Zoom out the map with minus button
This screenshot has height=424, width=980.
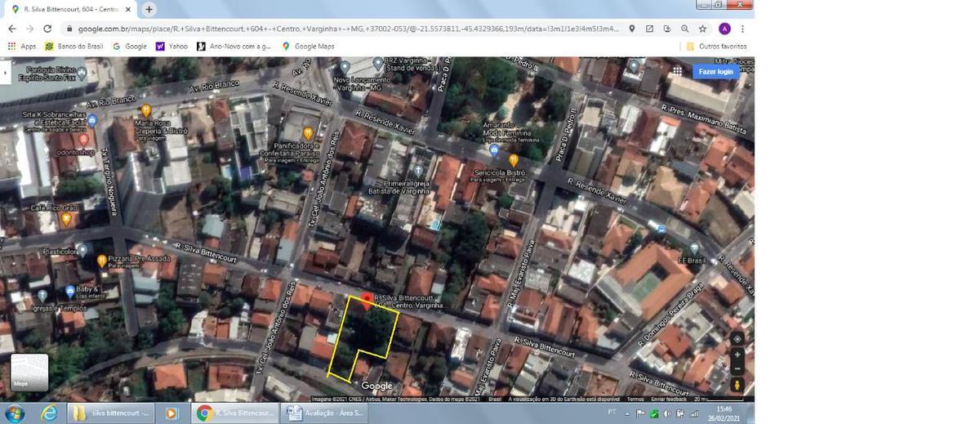[x=737, y=368]
